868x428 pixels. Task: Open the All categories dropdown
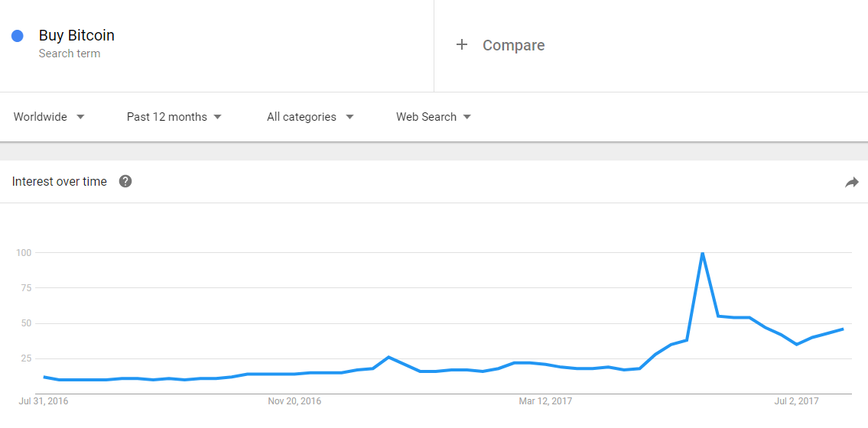310,117
